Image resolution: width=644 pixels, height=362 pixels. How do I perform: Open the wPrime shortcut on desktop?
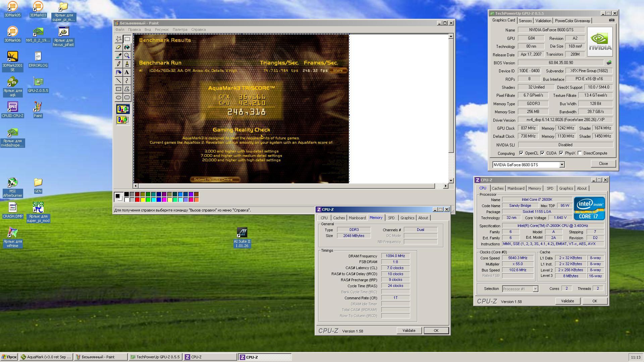(x=12, y=238)
